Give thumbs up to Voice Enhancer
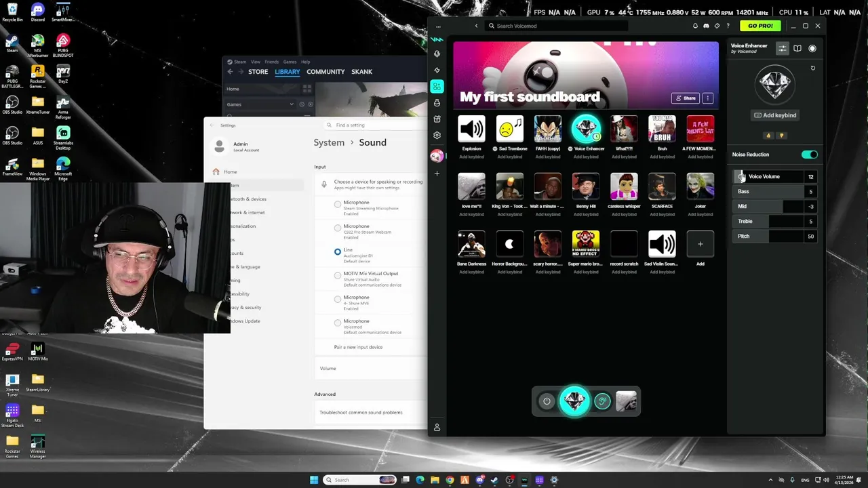 click(768, 136)
